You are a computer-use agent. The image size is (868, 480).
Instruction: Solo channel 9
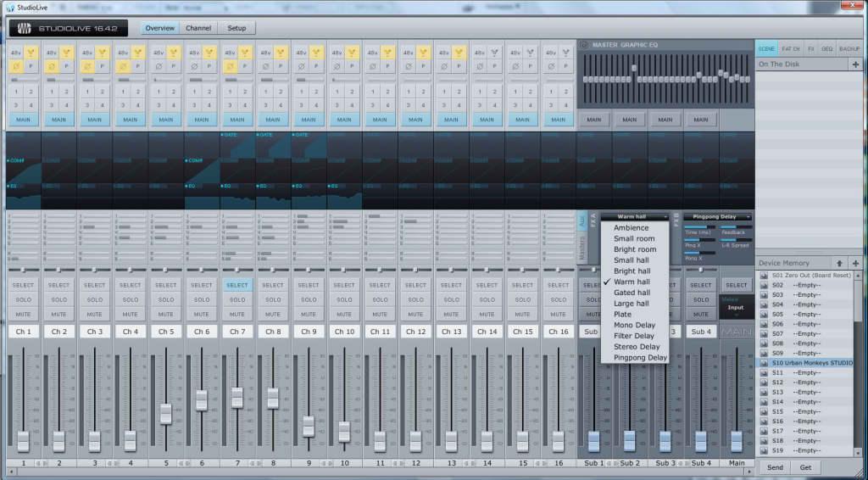[309, 300]
